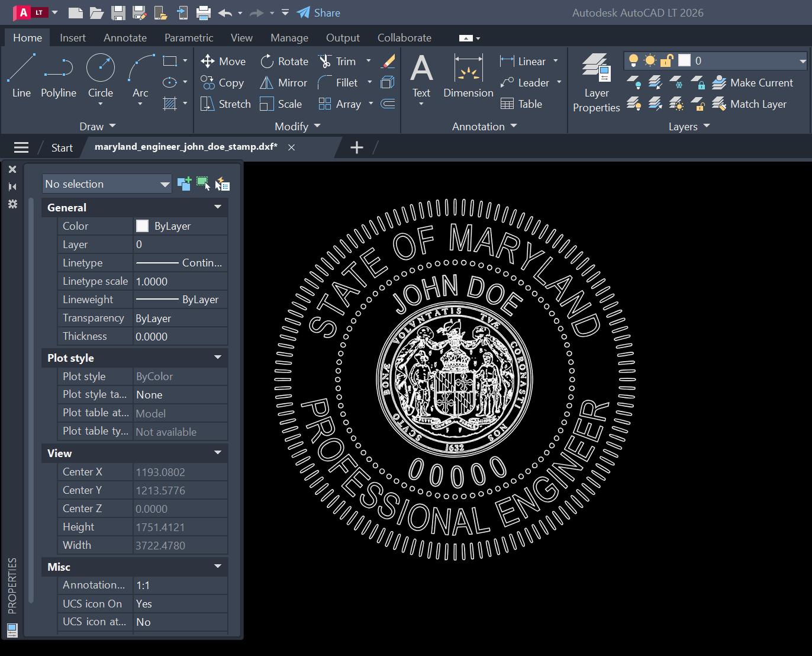Click the Hatch tool icon
This screenshot has height=656, width=812.
click(x=170, y=104)
